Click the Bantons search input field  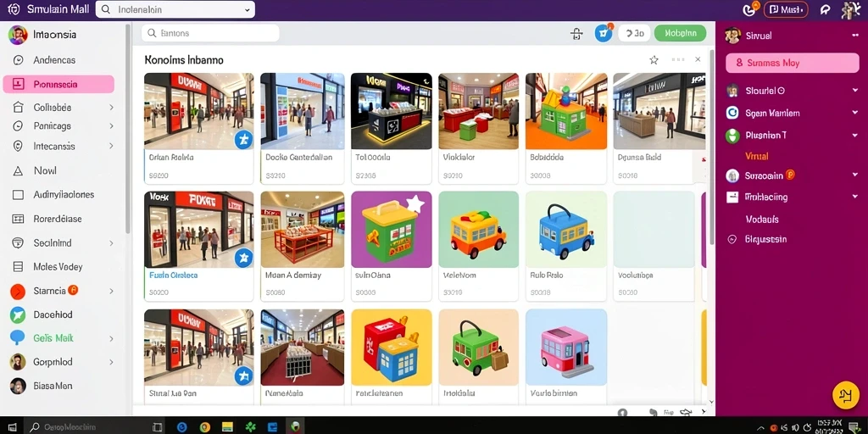click(x=210, y=33)
